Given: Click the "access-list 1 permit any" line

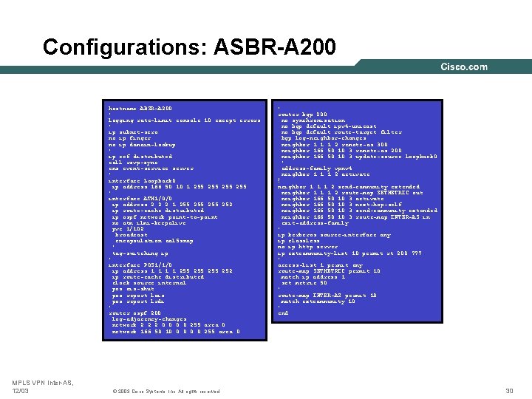Looking at the screenshot, I should pos(320,265).
